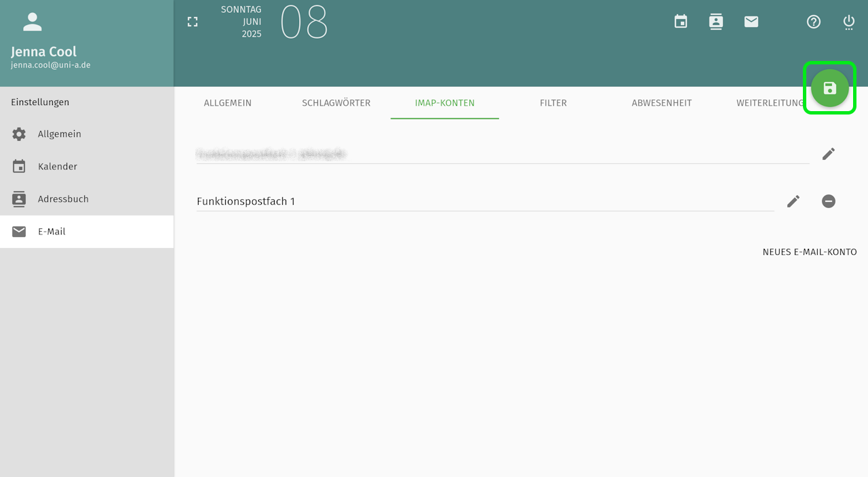This screenshot has width=868, height=477.
Task: Open the Weiterleitung tab
Action: click(769, 103)
